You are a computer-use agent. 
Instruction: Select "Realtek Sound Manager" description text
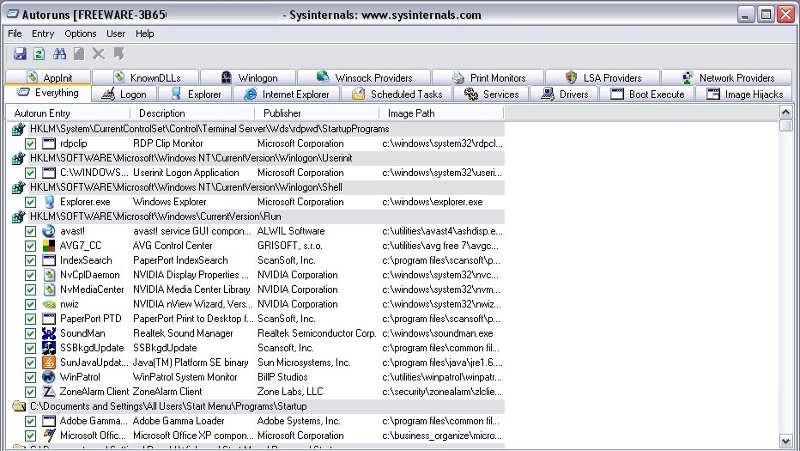click(183, 333)
